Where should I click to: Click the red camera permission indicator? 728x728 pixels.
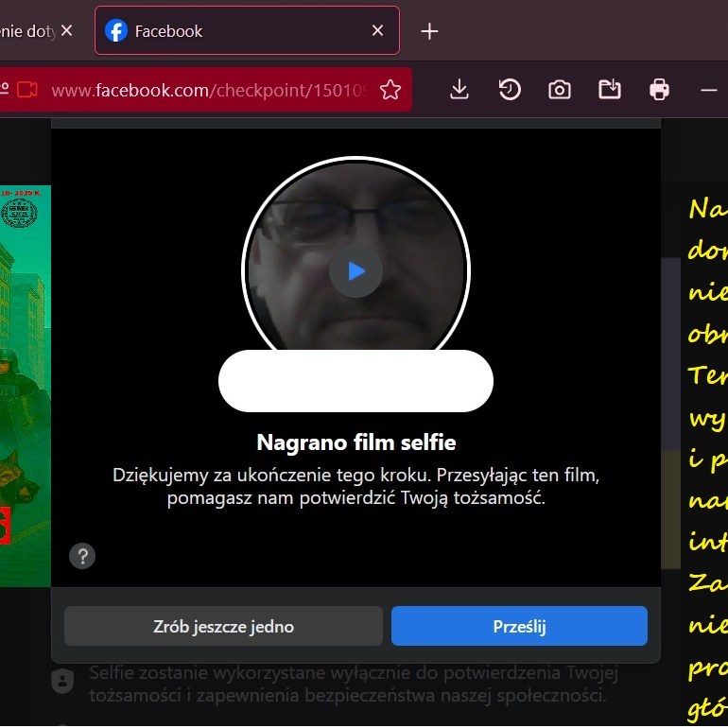26,90
